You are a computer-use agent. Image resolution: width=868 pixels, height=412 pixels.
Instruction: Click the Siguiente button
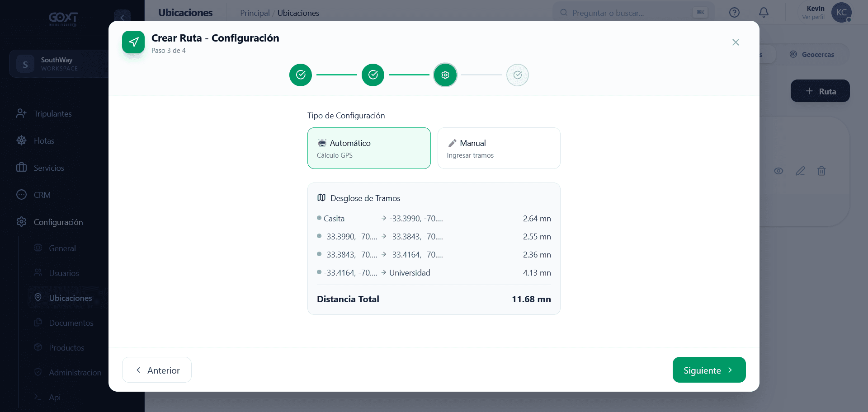[709, 370]
